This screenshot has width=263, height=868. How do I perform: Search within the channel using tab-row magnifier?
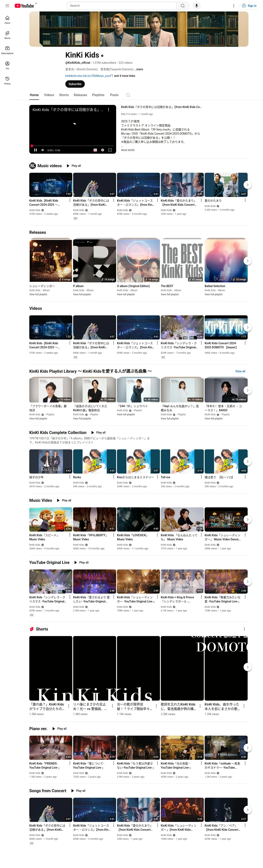[128, 95]
